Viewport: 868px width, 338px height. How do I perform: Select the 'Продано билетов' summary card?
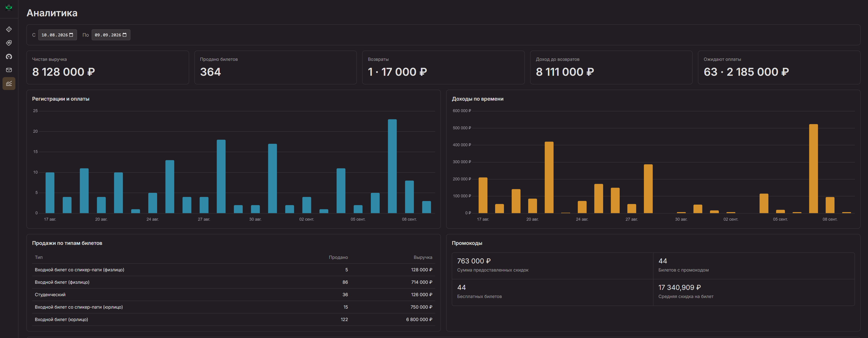[275, 67]
